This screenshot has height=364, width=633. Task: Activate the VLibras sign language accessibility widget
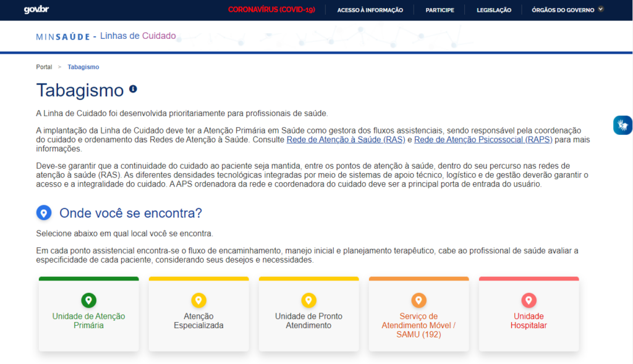622,125
